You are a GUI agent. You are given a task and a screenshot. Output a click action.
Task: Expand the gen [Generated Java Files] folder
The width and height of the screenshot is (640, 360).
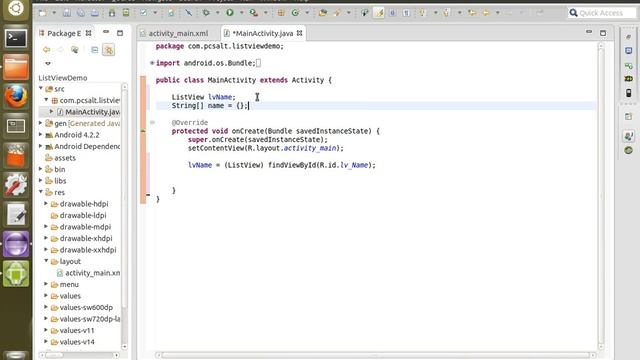[41, 123]
